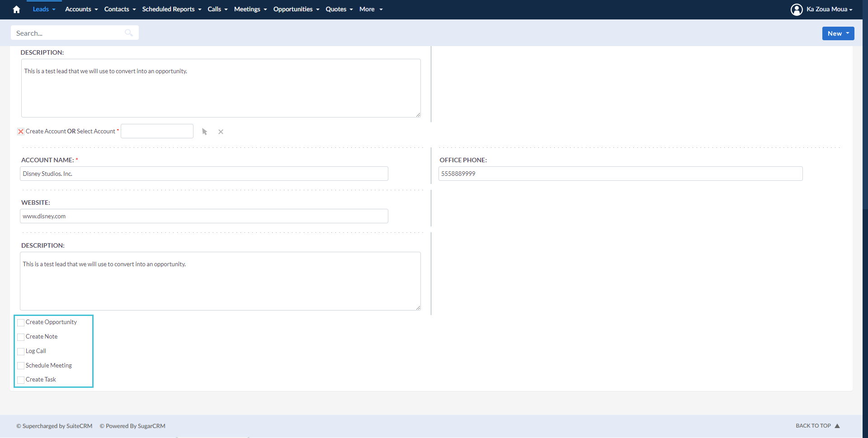
Task: Click the Select Account input field
Action: 157,131
